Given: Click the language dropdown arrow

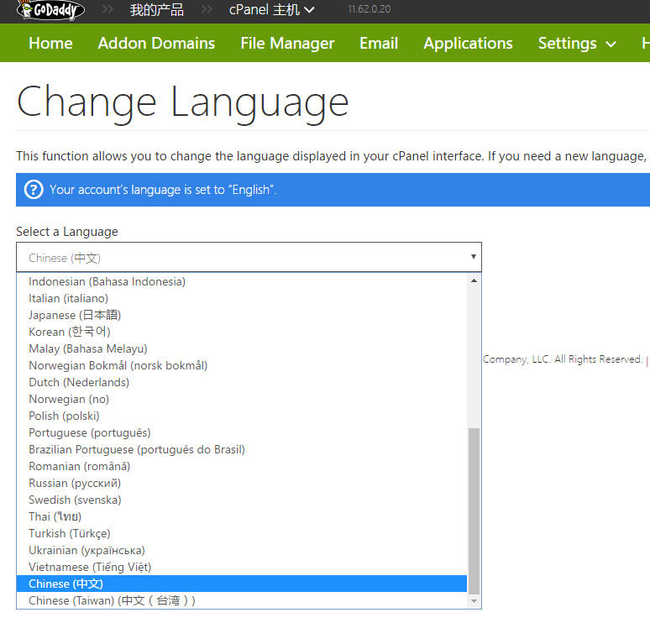Looking at the screenshot, I should (x=473, y=257).
